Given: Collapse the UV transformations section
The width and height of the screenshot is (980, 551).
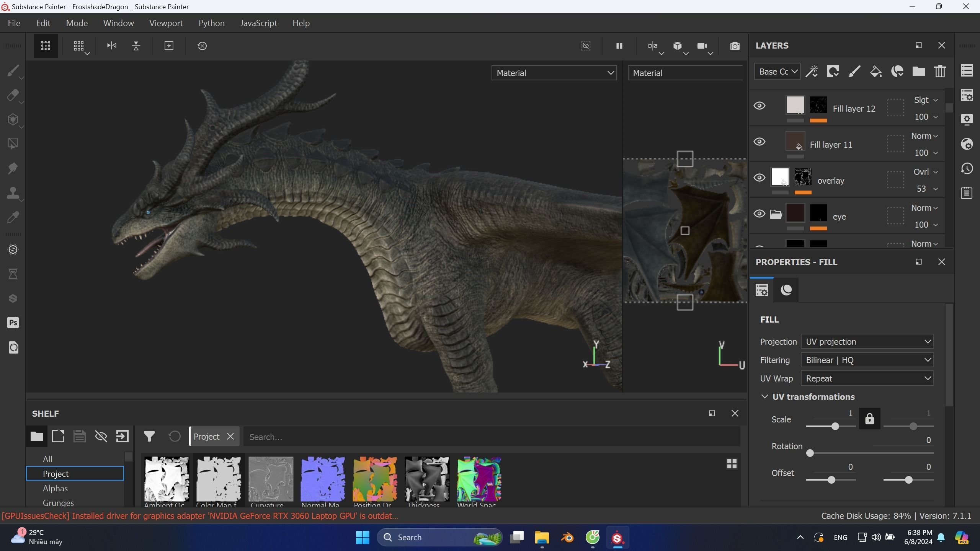Looking at the screenshot, I should 764,396.
